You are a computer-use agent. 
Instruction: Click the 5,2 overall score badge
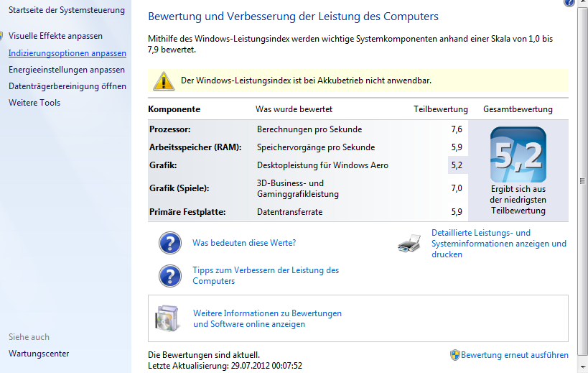click(x=518, y=155)
